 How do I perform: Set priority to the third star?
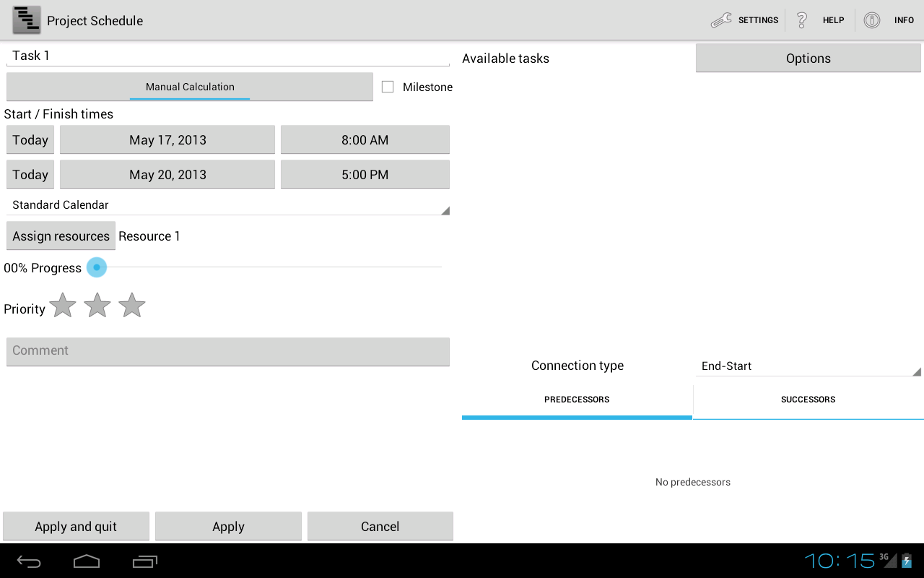click(132, 306)
